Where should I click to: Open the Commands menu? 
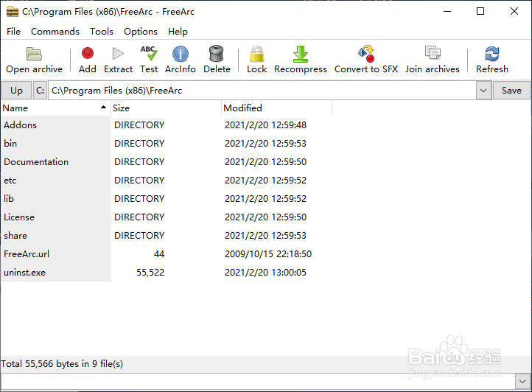pos(55,32)
